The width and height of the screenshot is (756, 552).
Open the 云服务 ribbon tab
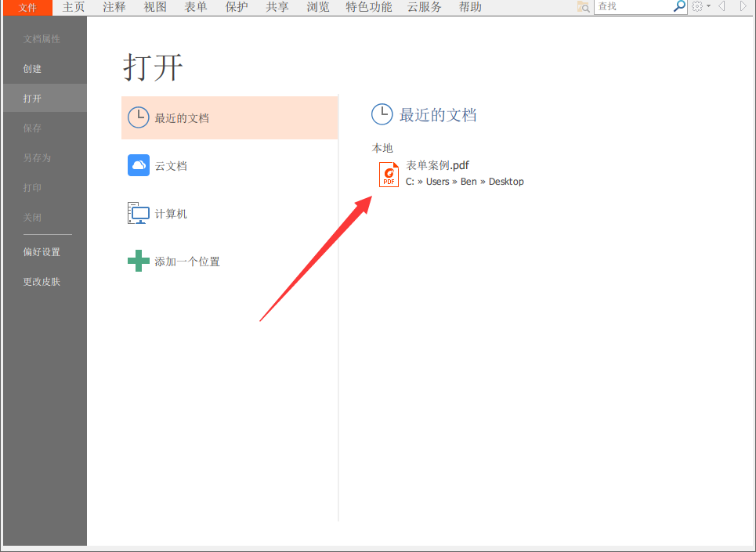pyautogui.click(x=425, y=6)
